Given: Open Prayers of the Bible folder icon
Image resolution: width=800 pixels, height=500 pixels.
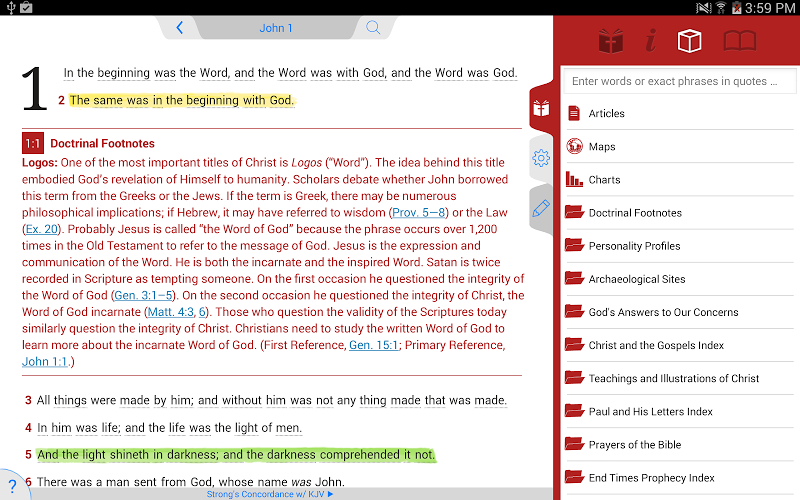Looking at the screenshot, I should [x=574, y=444].
